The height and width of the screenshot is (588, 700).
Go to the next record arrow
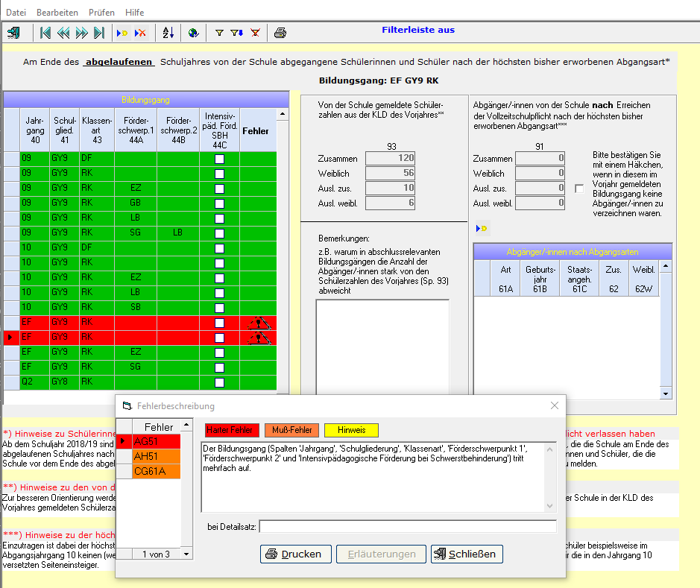81,33
